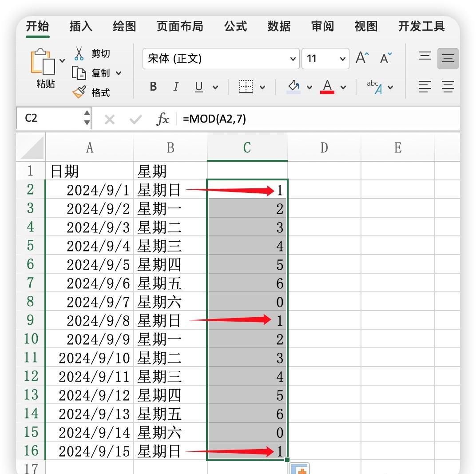Select row 9 header
Viewport: 476px width, 474px height.
(x=30, y=320)
